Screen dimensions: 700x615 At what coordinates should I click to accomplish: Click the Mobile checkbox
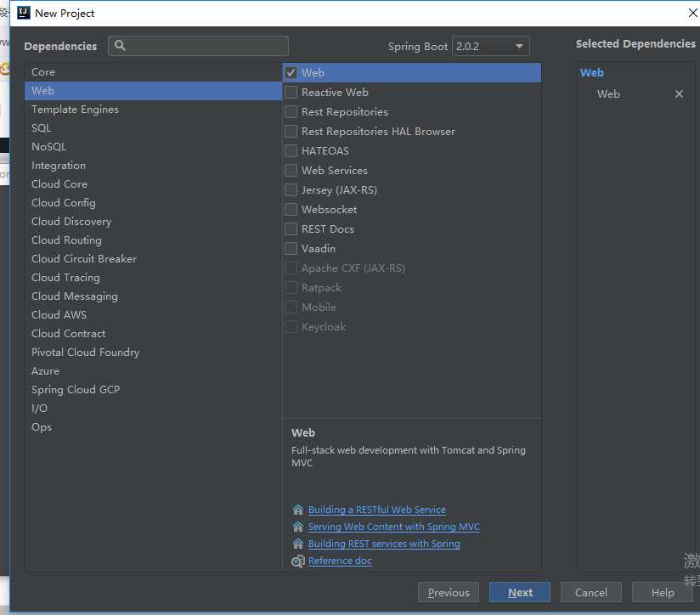pos(291,307)
